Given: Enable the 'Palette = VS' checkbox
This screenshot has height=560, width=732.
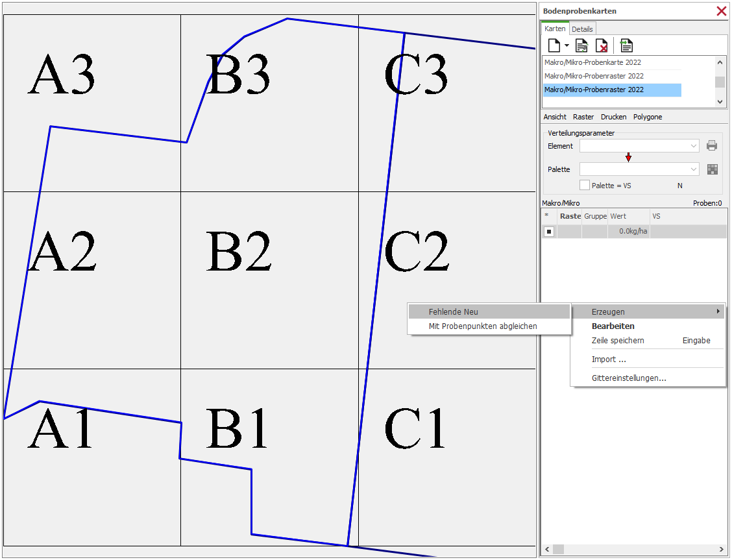Looking at the screenshot, I should click(x=585, y=186).
